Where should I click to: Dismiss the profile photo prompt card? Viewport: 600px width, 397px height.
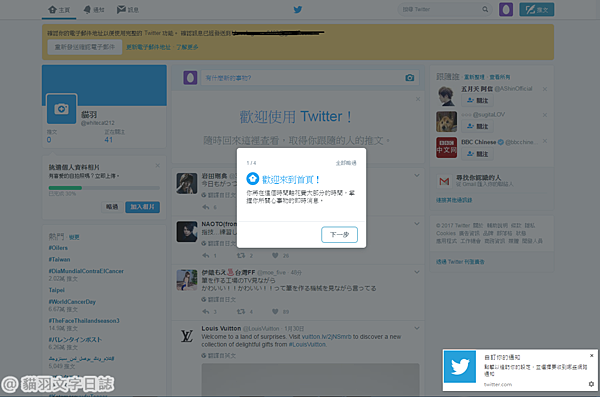[158, 165]
